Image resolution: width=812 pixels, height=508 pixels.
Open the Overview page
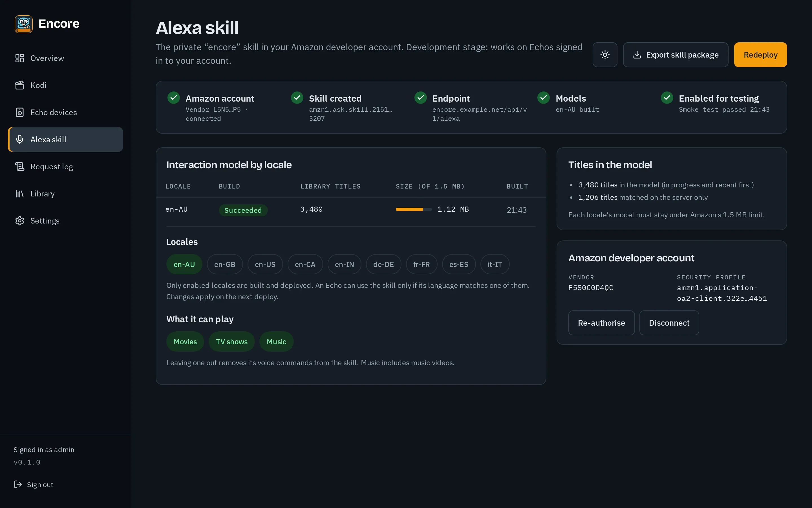pos(65,58)
